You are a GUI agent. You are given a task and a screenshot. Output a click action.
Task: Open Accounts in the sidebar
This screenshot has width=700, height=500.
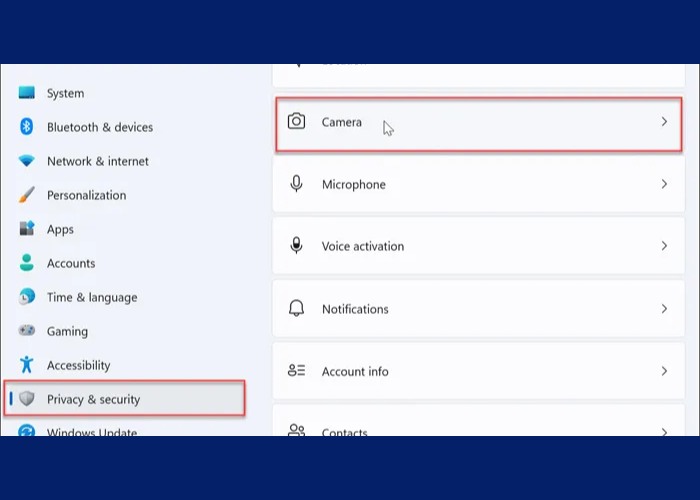[x=71, y=263]
